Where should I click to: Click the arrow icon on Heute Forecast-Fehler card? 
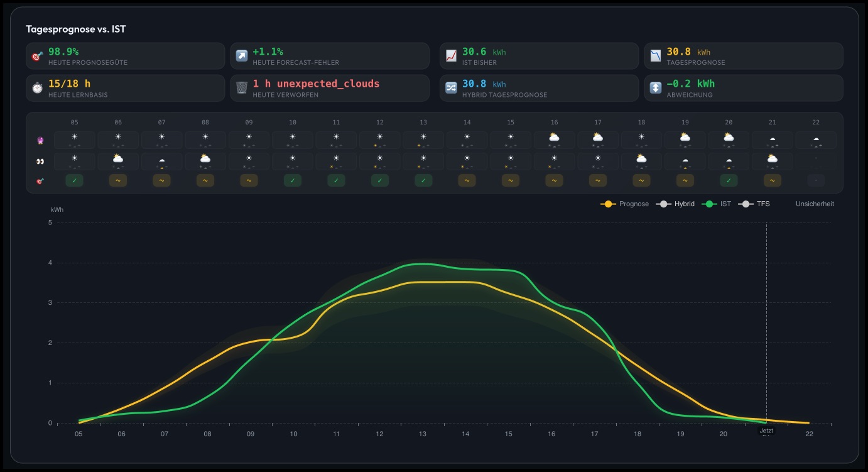pos(241,56)
